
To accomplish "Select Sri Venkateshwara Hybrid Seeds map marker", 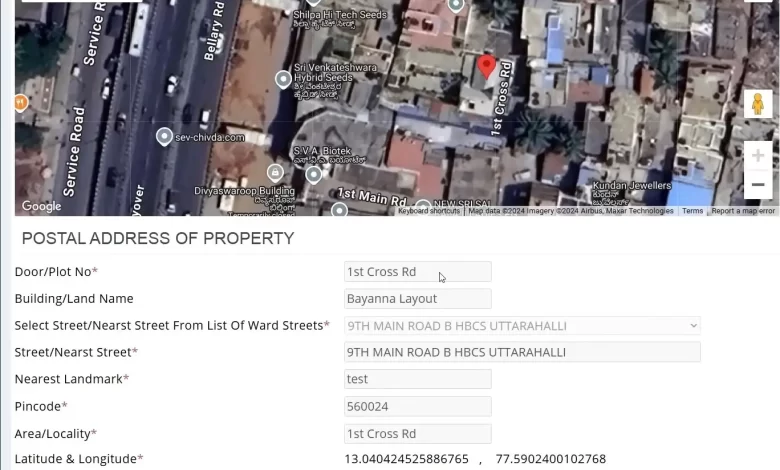I will point(284,80).
